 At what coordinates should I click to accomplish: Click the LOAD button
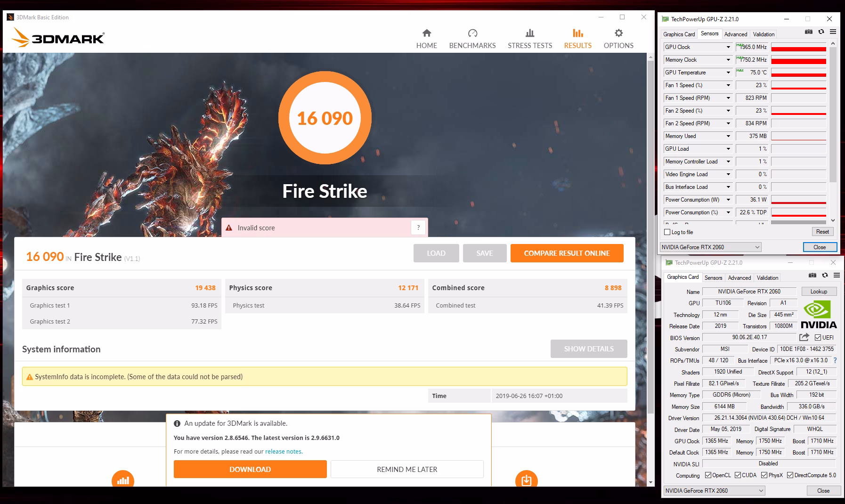tap(436, 253)
